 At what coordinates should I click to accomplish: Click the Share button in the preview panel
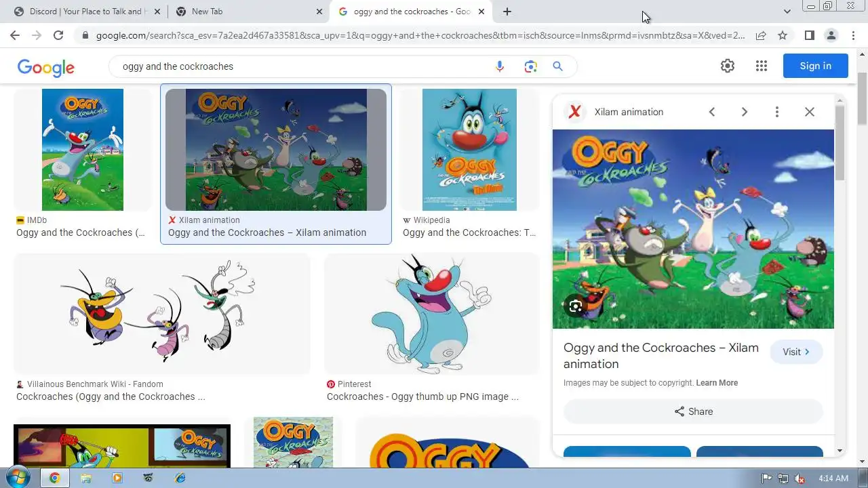click(693, 411)
